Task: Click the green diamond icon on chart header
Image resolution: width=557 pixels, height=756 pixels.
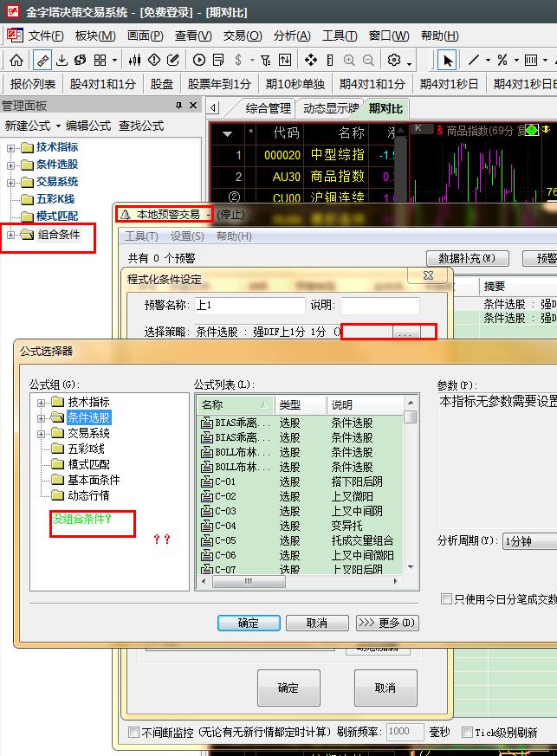Action: [531, 129]
